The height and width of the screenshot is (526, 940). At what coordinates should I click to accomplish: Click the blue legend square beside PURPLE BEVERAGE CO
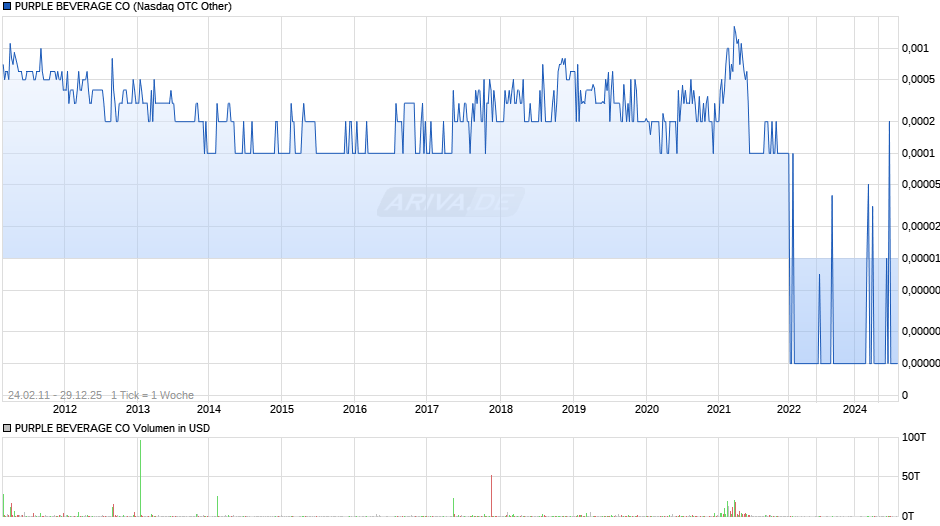7,7
